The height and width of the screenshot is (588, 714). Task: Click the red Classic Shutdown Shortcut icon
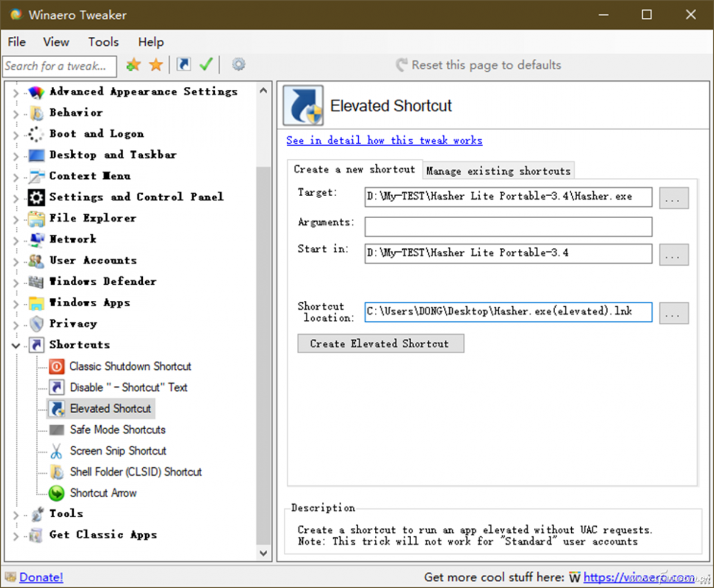coord(57,366)
